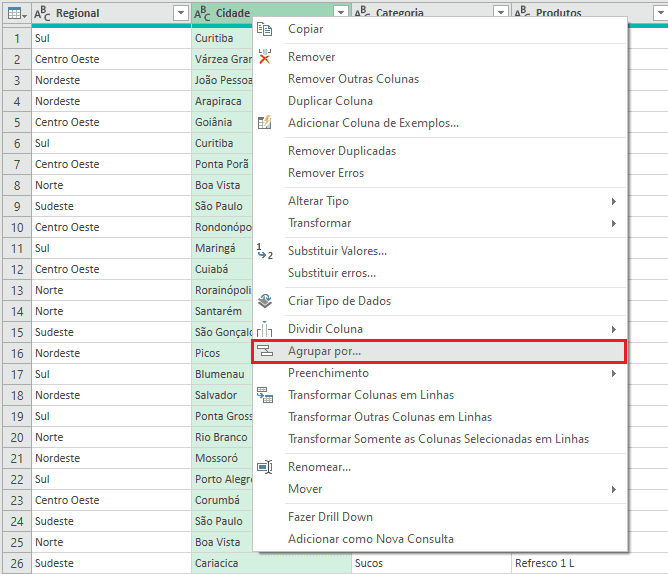Click the Sudeste cell in row 9

[x=111, y=206]
